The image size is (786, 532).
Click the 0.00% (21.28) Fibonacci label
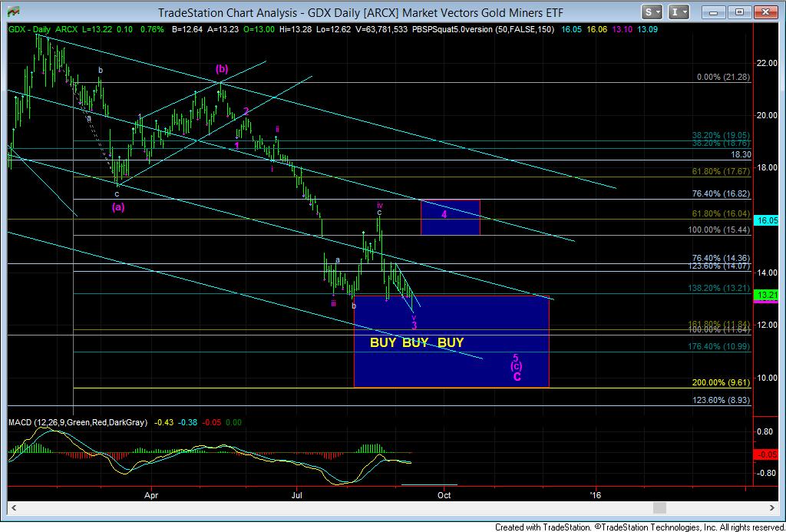pos(723,78)
